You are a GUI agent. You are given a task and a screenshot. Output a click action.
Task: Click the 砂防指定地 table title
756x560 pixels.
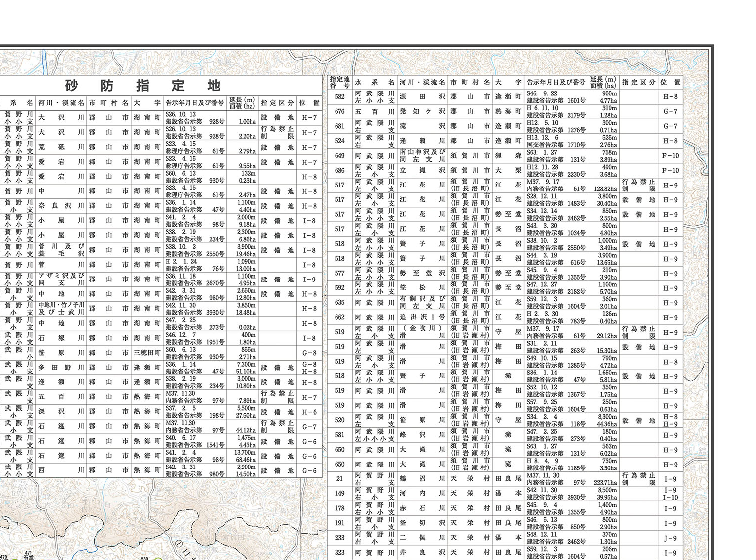pyautogui.click(x=143, y=86)
